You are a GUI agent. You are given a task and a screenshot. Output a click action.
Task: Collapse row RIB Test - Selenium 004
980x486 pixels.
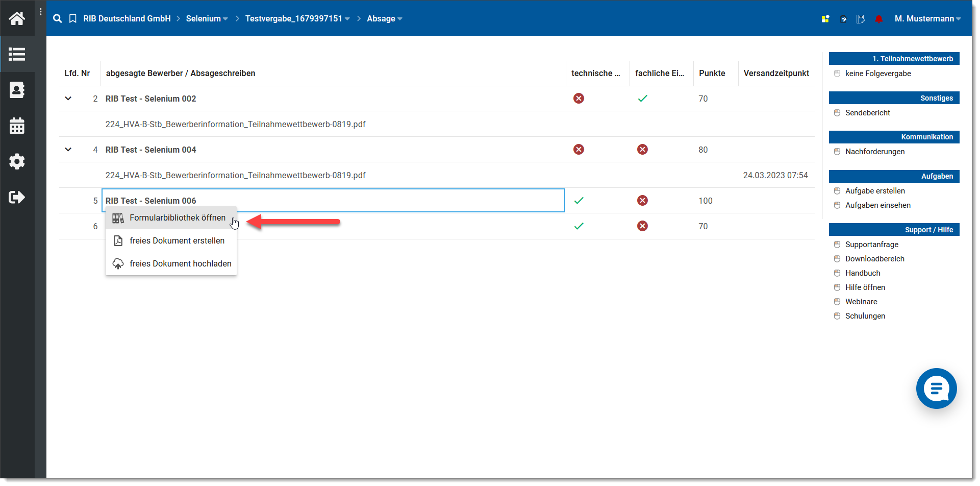(x=68, y=150)
